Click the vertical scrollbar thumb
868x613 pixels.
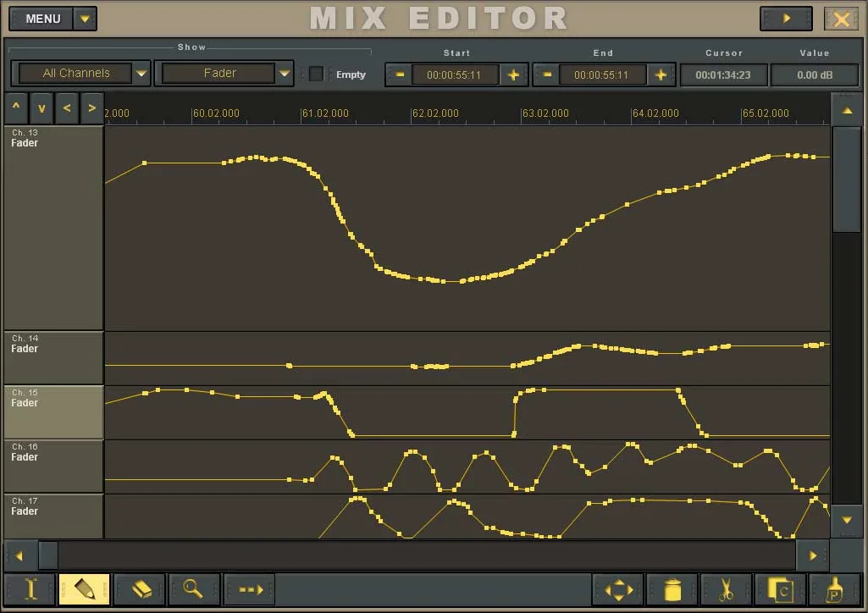pos(847,179)
